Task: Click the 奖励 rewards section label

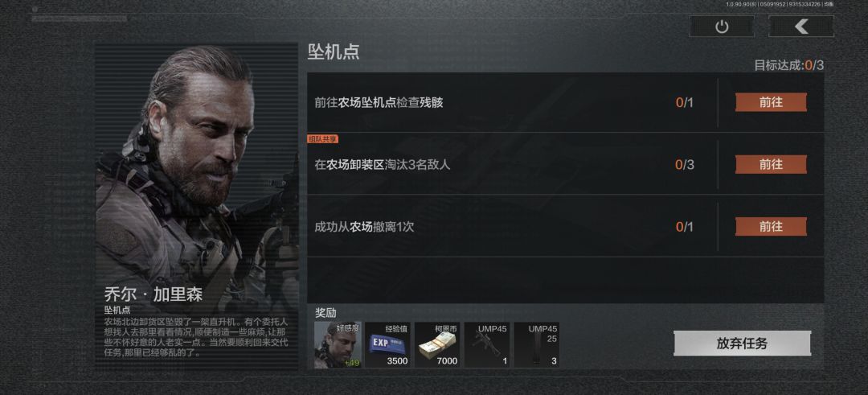Action: [325, 313]
